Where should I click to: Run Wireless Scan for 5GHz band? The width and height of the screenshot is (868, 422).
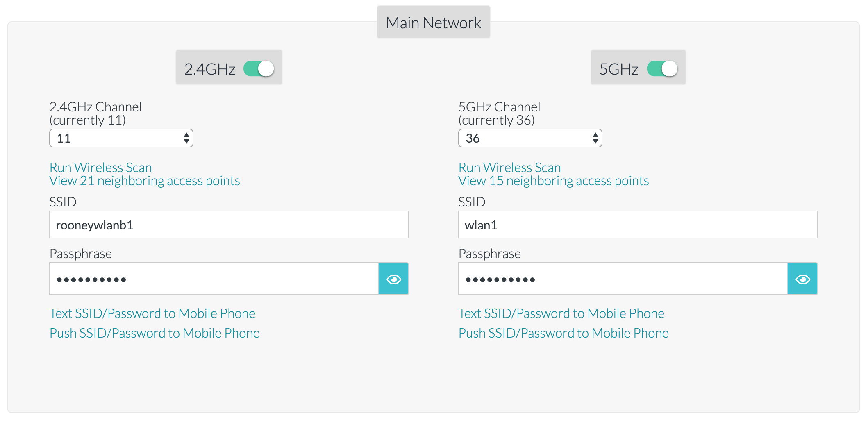pos(510,168)
